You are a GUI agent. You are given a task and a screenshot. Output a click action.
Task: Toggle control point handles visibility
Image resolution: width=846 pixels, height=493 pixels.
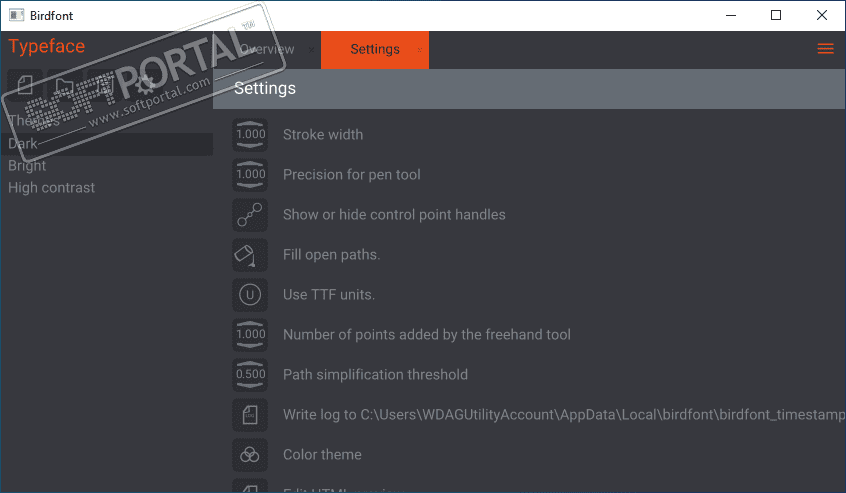pos(250,214)
